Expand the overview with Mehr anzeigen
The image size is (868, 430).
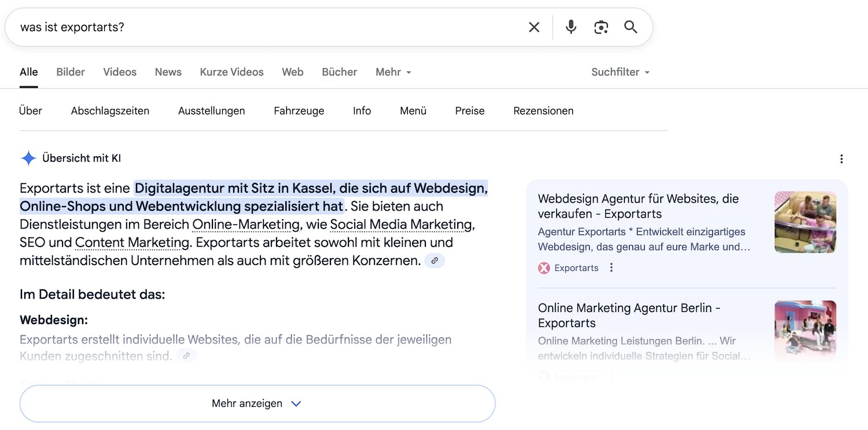tap(258, 403)
